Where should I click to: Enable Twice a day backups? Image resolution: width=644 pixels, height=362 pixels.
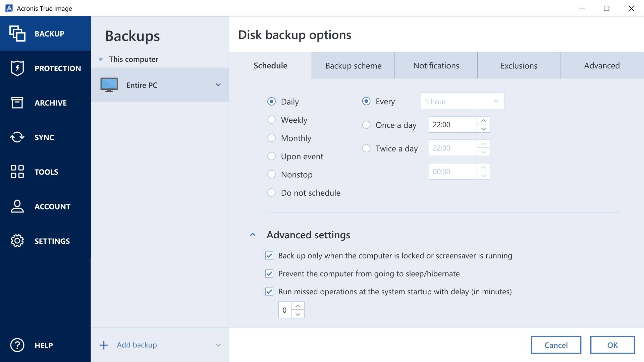point(366,148)
